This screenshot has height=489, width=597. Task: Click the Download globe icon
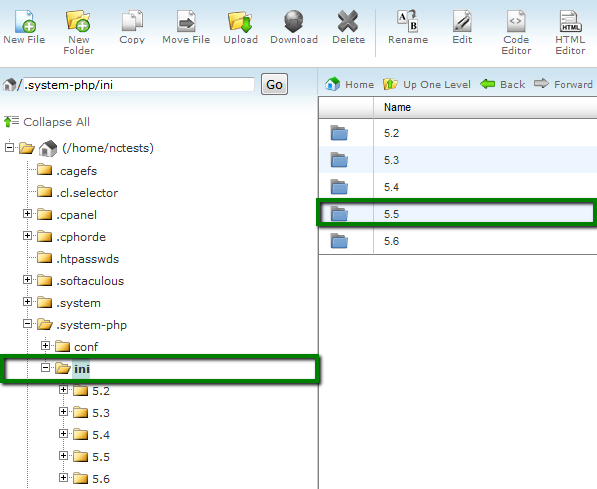[x=294, y=21]
